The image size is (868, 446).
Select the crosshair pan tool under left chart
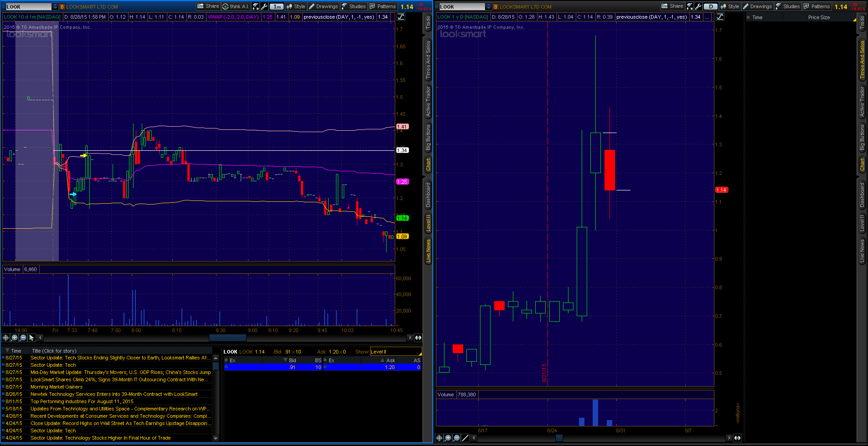[6, 338]
